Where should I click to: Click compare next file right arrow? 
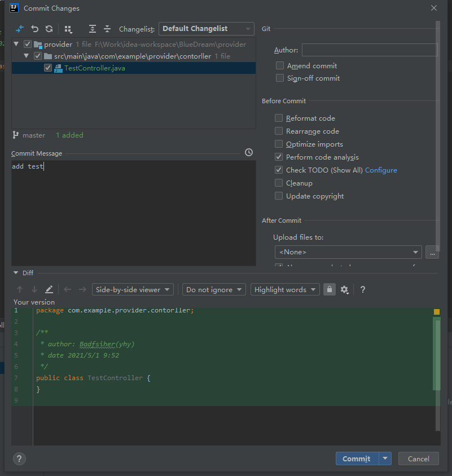click(x=82, y=290)
